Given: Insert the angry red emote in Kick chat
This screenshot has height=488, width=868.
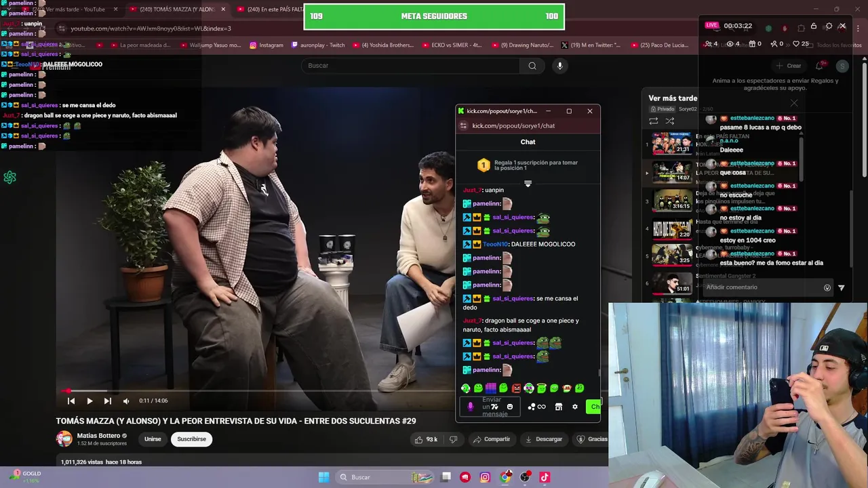Looking at the screenshot, I should pos(516,388).
